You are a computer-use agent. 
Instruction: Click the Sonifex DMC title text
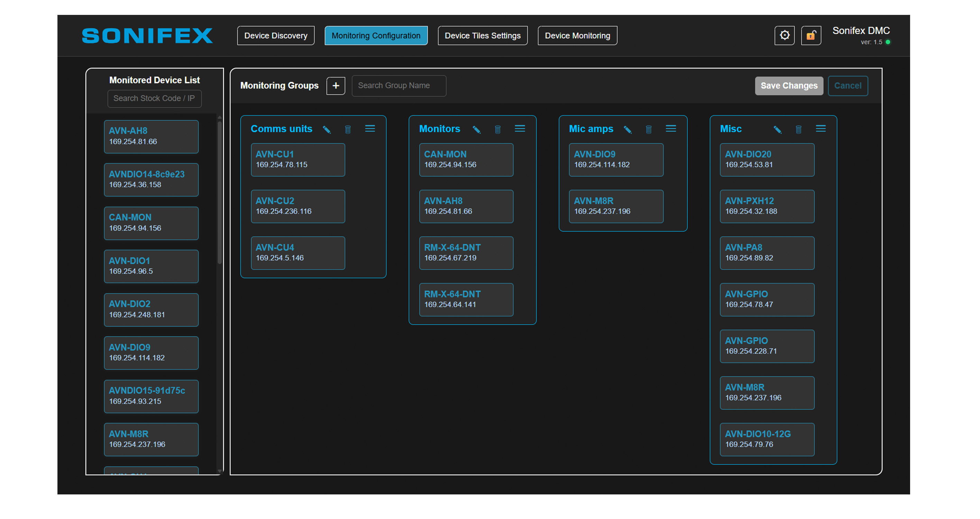click(x=861, y=30)
